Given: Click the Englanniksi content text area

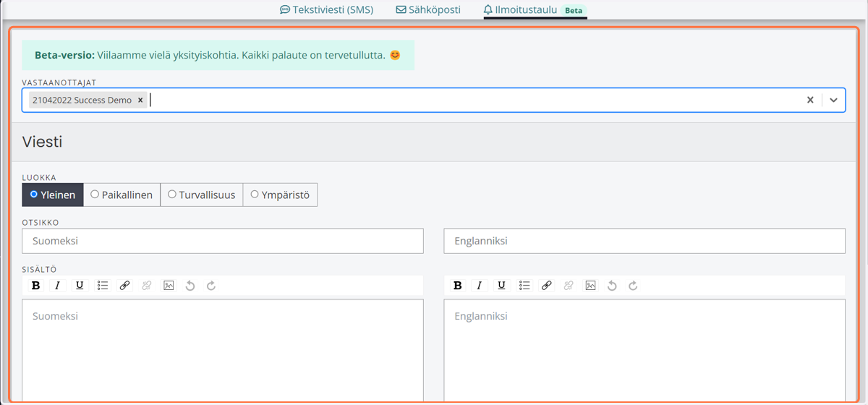Looking at the screenshot, I should point(644,351).
